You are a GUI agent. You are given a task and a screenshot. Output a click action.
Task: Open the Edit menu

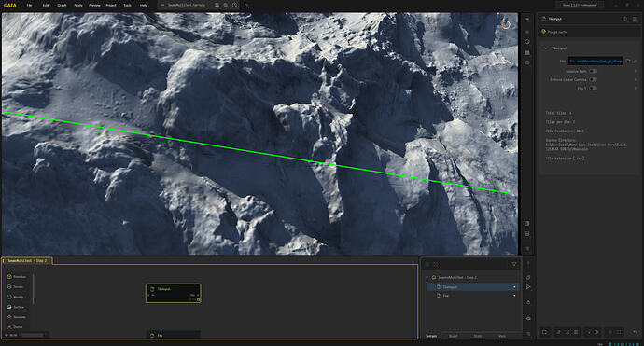pos(46,6)
